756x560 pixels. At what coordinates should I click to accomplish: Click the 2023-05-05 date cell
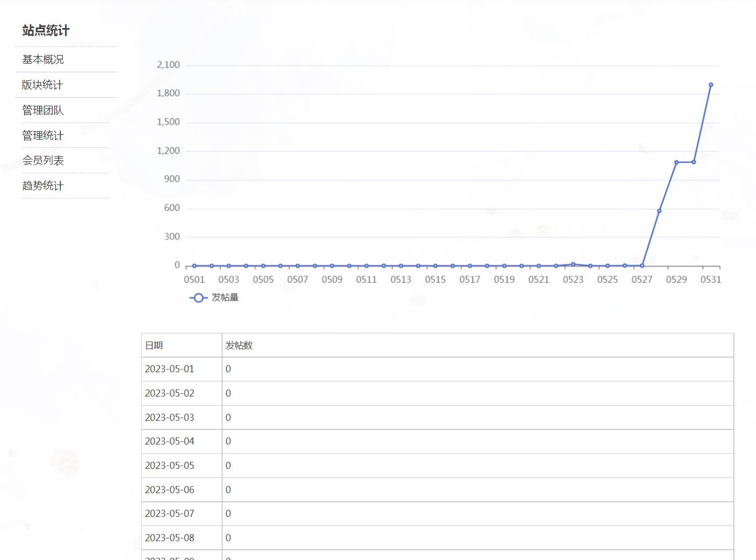point(169,466)
